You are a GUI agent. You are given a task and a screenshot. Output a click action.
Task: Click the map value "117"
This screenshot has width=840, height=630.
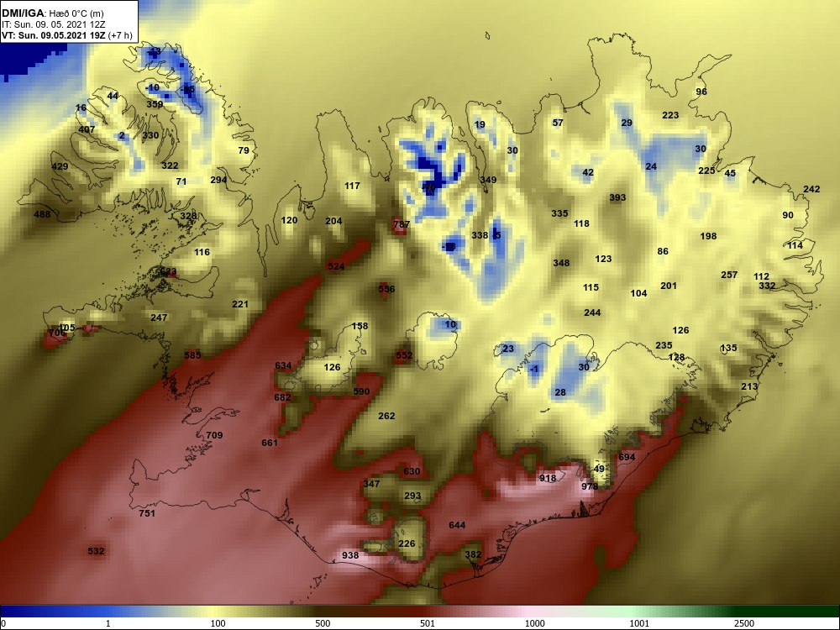(352, 186)
